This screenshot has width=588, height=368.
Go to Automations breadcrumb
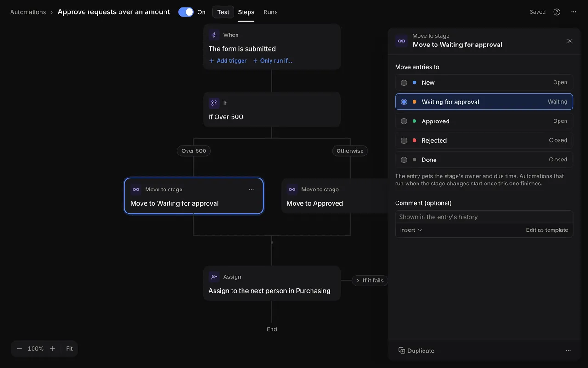28,12
